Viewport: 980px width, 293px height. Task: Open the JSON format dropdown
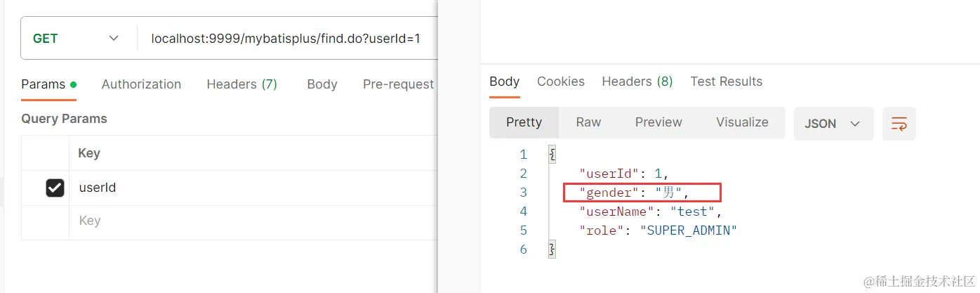pyautogui.click(x=833, y=124)
